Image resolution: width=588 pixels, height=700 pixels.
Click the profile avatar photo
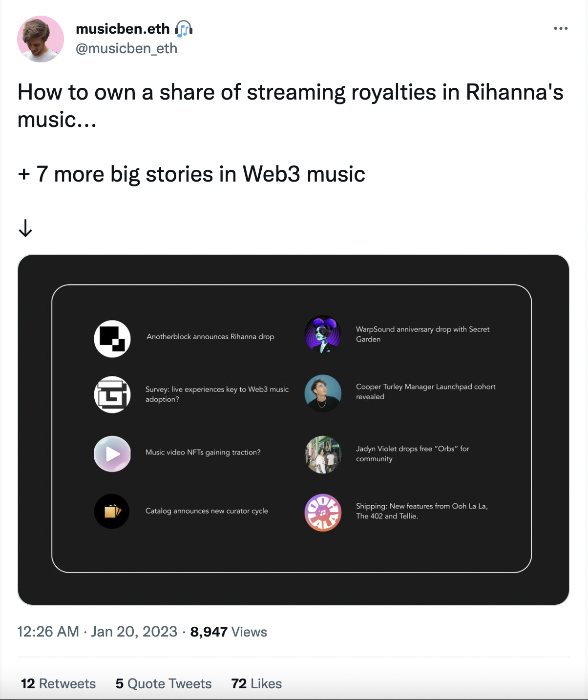pos(41,39)
